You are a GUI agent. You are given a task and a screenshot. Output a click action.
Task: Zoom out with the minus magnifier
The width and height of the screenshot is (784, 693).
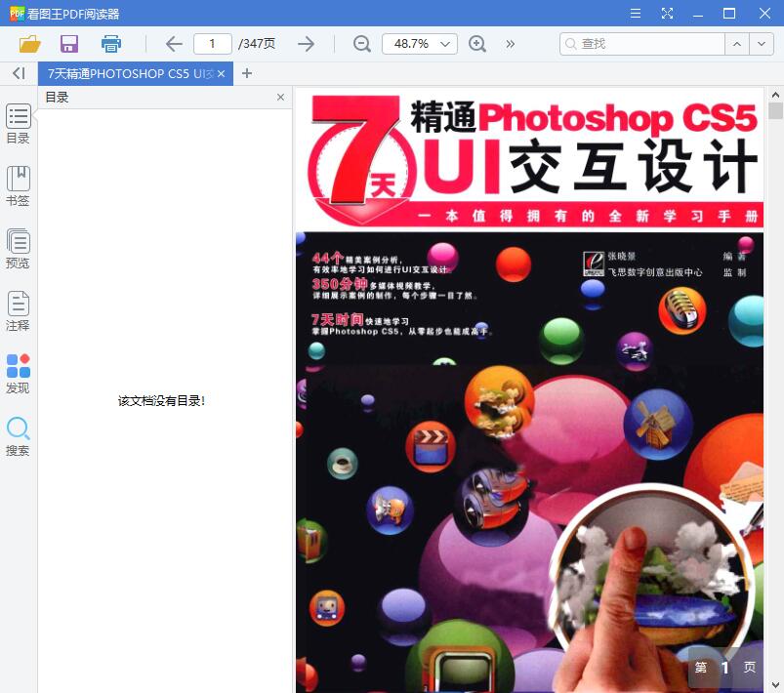[362, 44]
